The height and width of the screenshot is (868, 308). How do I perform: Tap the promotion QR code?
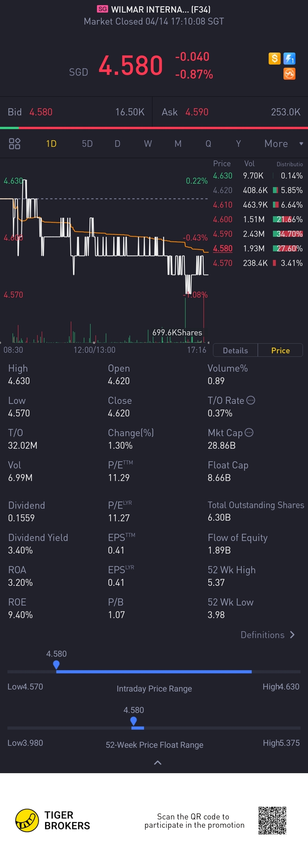[272, 821]
